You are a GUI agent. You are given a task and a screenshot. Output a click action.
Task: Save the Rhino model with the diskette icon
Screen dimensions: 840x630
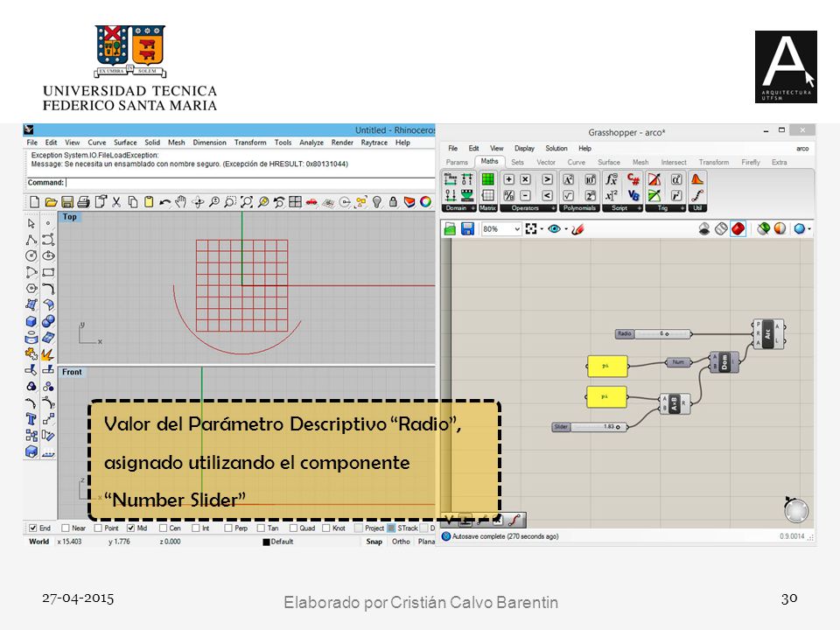pyautogui.click(x=67, y=202)
